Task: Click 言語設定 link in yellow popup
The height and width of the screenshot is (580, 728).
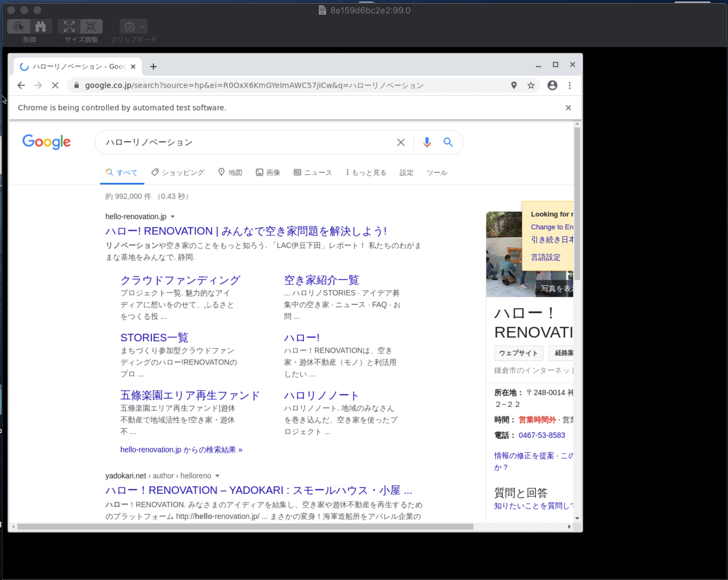Action: (545, 257)
